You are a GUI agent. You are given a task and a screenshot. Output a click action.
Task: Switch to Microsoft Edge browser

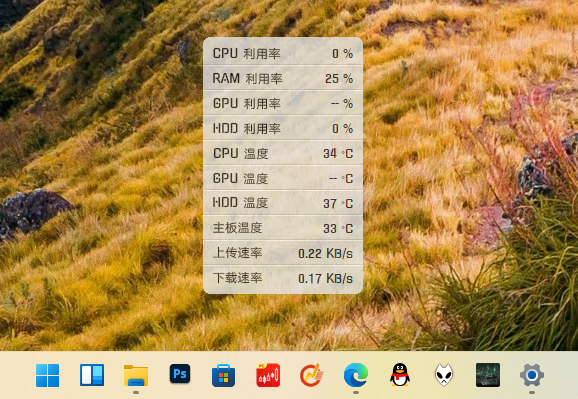(356, 375)
